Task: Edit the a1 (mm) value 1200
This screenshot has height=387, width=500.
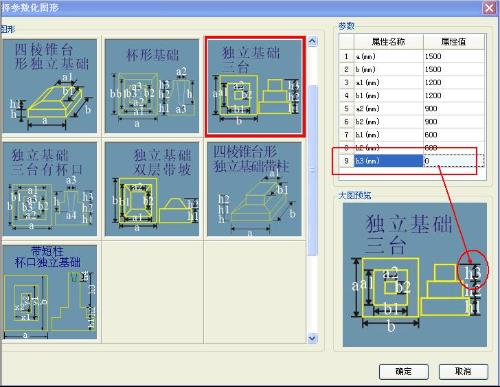Action: [x=454, y=82]
